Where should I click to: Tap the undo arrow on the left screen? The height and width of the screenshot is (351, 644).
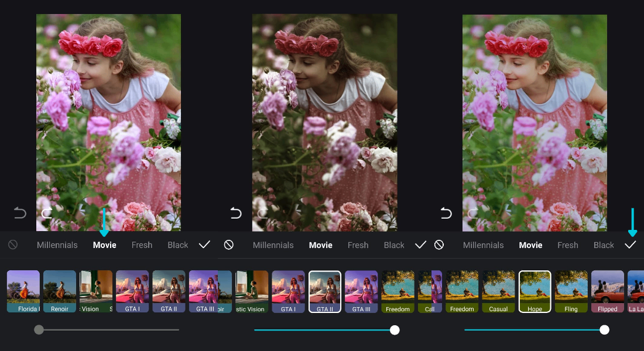point(20,213)
